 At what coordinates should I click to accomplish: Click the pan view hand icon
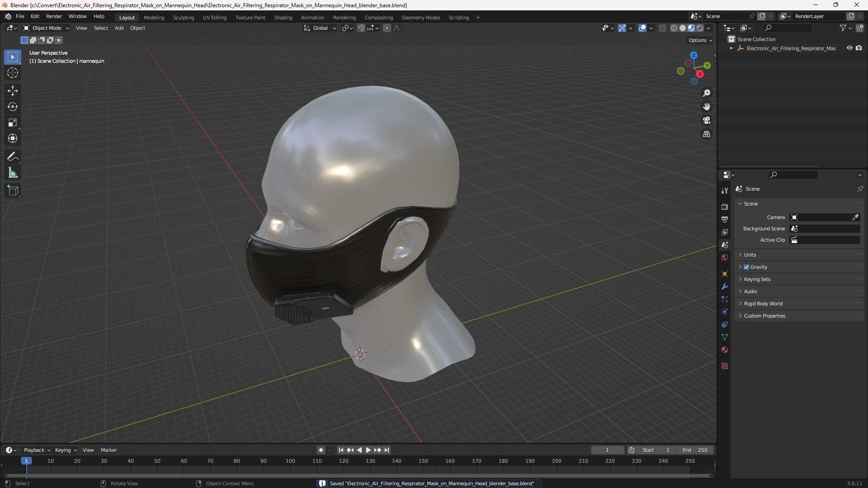[x=707, y=107]
